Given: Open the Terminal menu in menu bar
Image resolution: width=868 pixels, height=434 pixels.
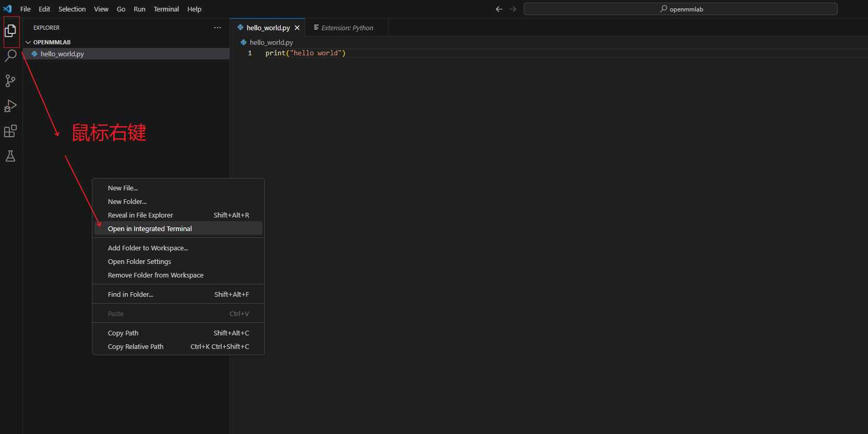Looking at the screenshot, I should [166, 9].
